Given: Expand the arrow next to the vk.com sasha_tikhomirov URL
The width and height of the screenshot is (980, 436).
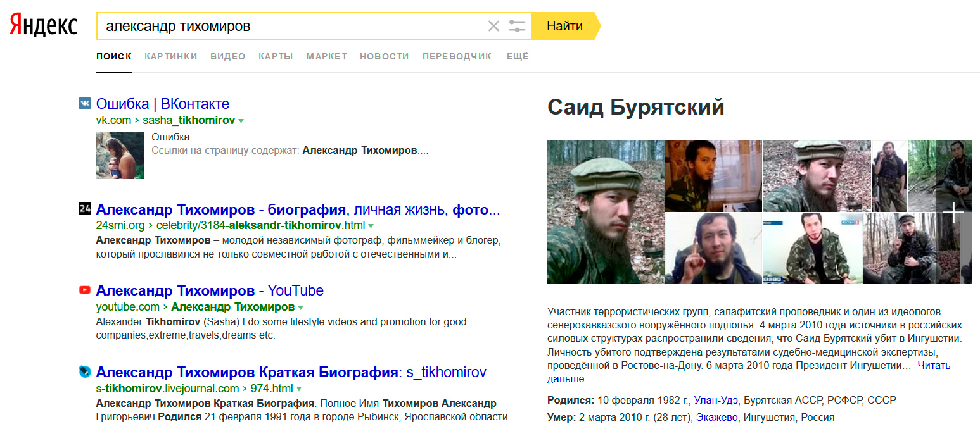Looking at the screenshot, I should coord(241,120).
